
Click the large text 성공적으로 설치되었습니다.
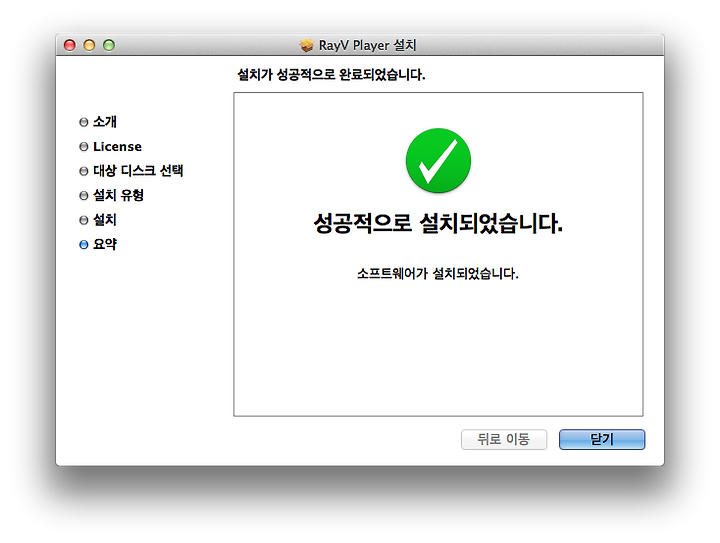[x=438, y=224]
